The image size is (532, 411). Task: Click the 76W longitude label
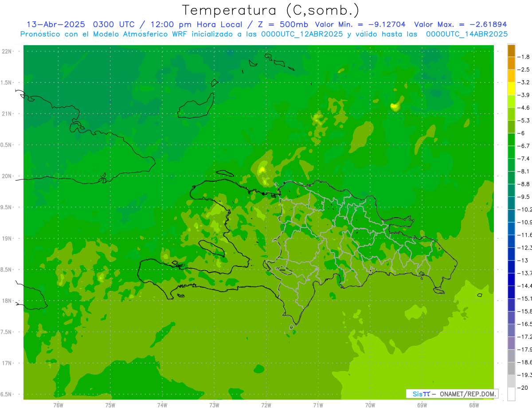pyautogui.click(x=58, y=405)
